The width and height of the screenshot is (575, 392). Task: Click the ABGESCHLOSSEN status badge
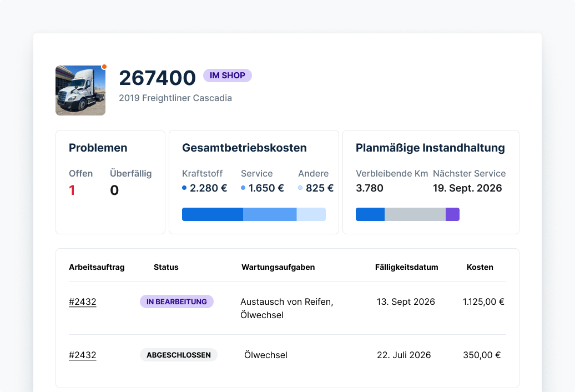pyautogui.click(x=179, y=355)
